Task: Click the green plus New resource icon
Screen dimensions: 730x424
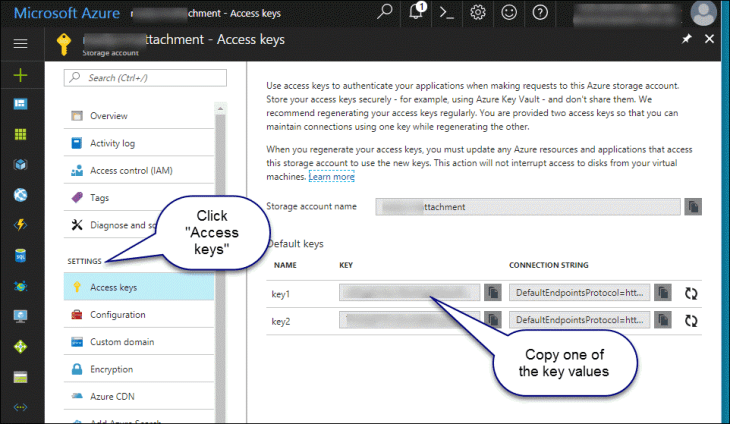Action: (20, 75)
